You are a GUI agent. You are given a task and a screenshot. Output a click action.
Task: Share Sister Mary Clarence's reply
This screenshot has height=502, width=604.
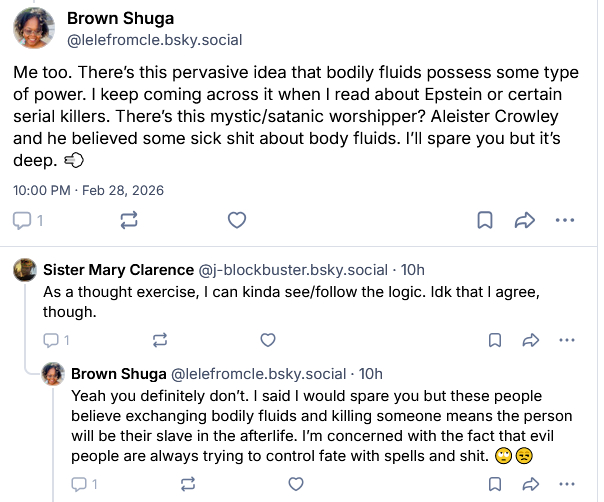point(530,340)
